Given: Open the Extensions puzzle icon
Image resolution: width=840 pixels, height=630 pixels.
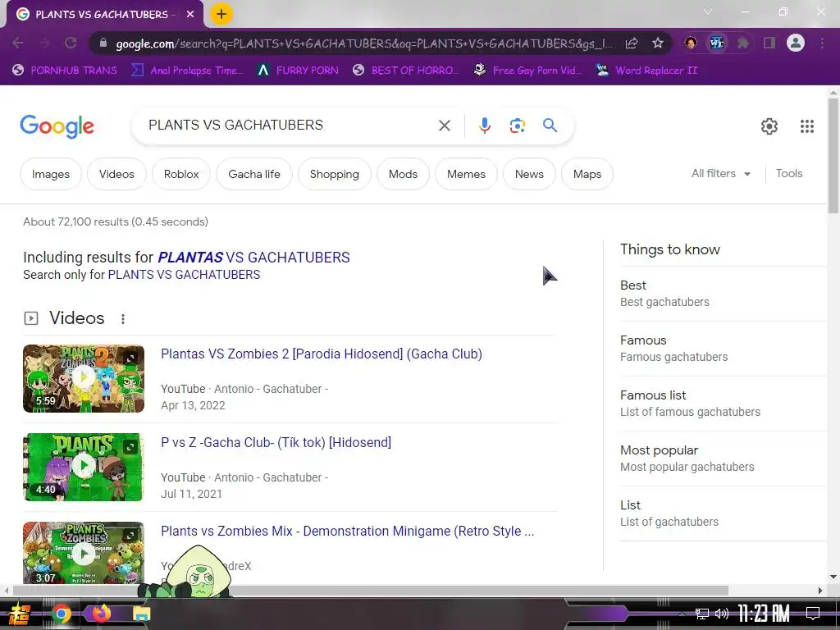Looking at the screenshot, I should (x=742, y=43).
